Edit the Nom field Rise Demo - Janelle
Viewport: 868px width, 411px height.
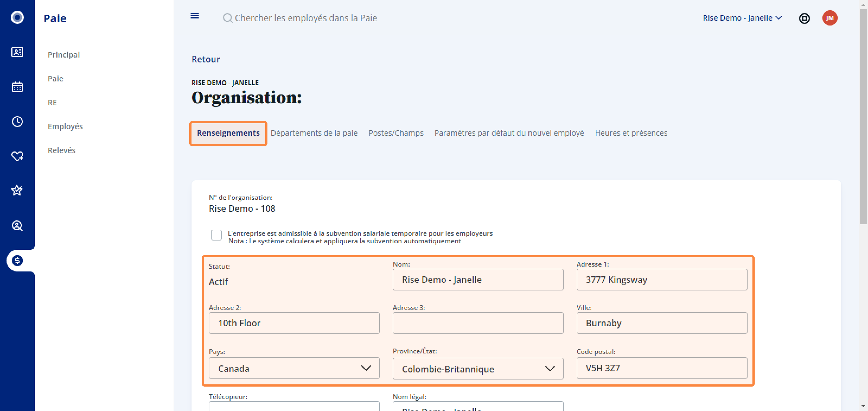[x=478, y=280]
